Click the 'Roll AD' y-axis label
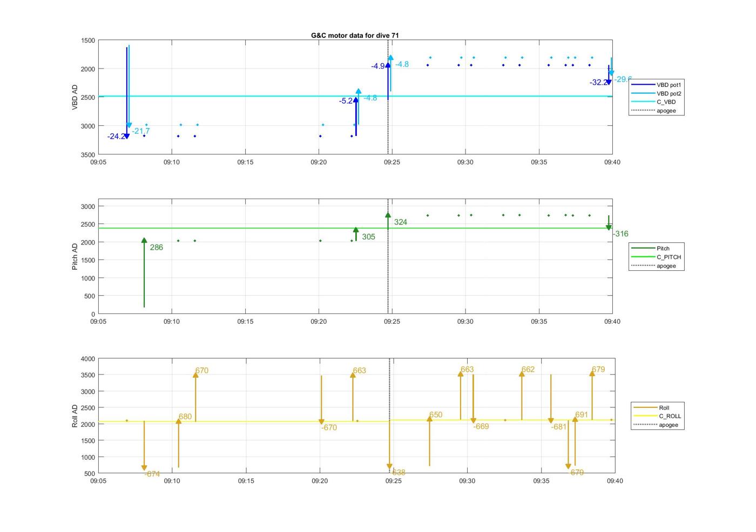 (x=75, y=415)
